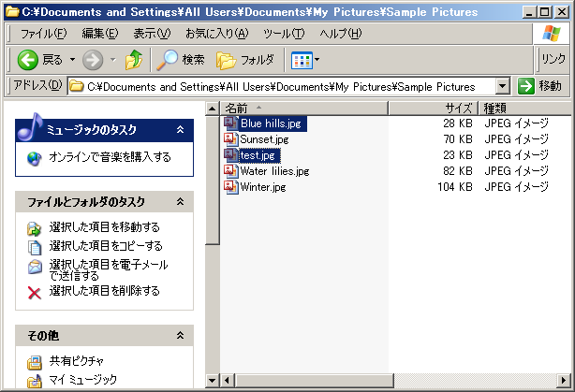Click 選択した項目を移動する link

pos(105,227)
